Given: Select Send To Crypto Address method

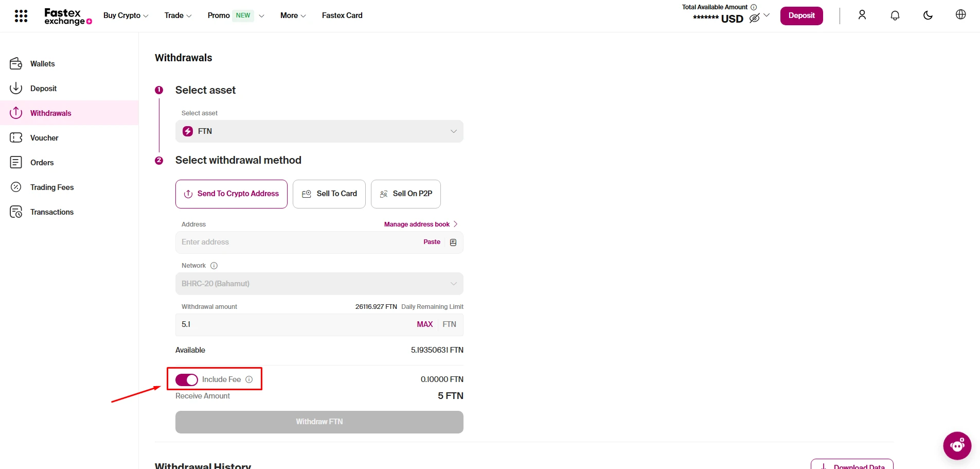Looking at the screenshot, I should [231, 194].
